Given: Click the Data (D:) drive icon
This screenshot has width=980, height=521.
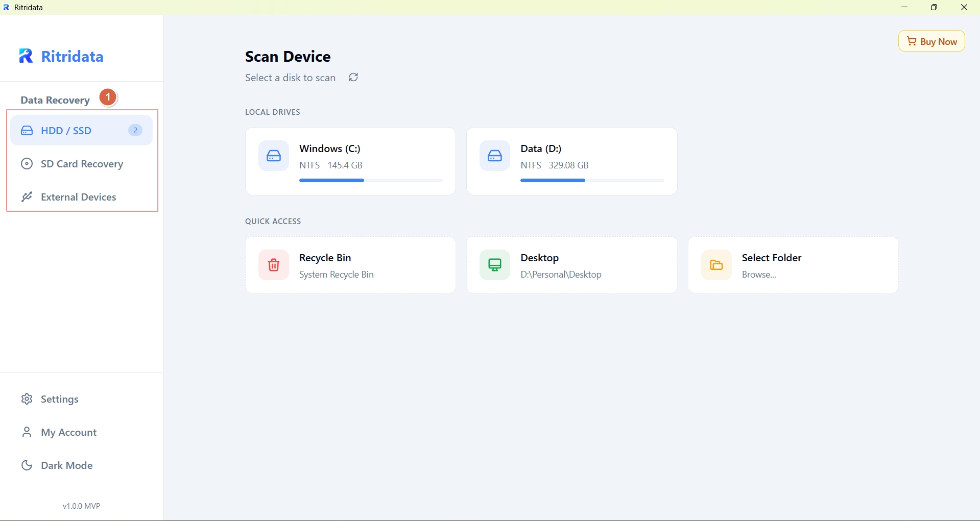Looking at the screenshot, I should pos(495,156).
